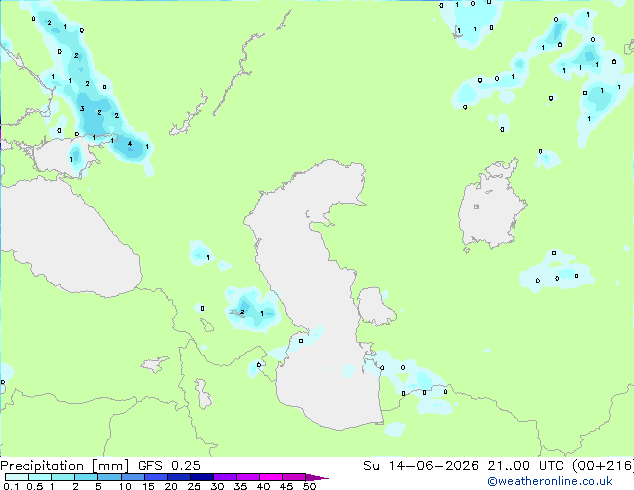Pick the 5–10 mm blue legend swatch
The image size is (634, 490).
pos(109,477)
